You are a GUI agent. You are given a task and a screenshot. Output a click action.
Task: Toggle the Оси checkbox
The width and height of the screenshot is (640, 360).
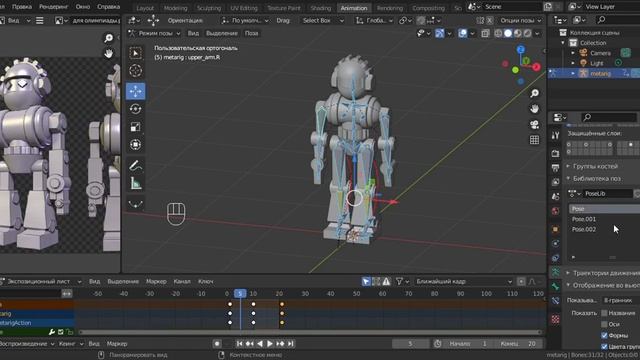coord(604,324)
